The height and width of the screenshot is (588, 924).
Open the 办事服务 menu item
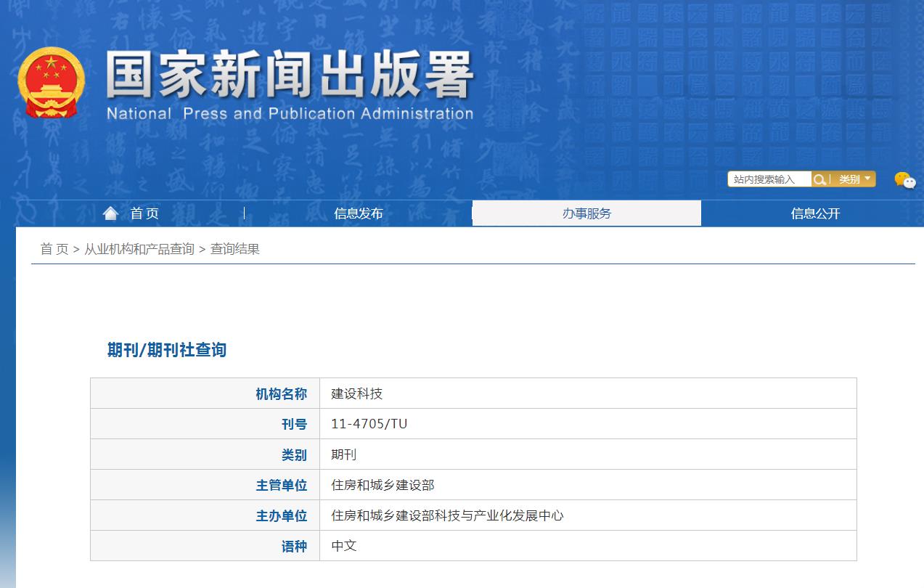click(586, 213)
